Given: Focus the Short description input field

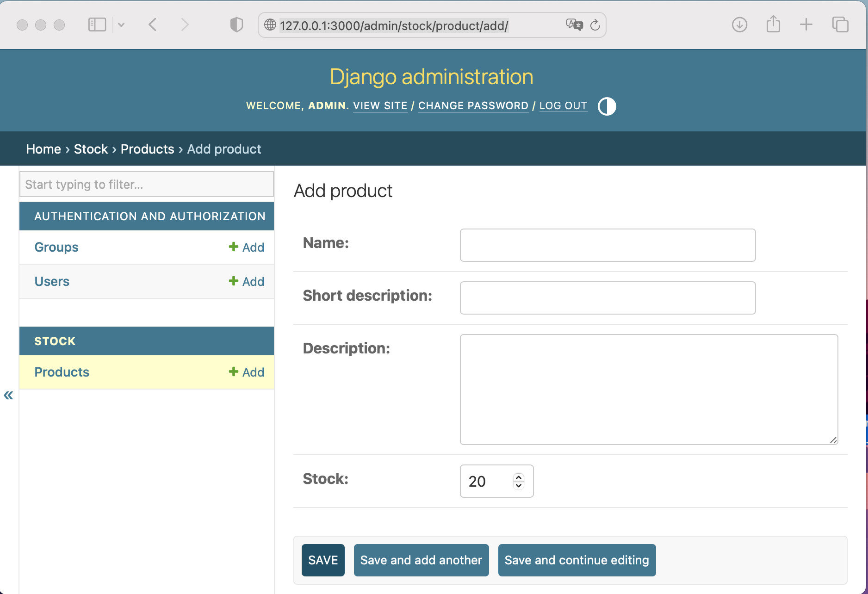Looking at the screenshot, I should pos(608,298).
